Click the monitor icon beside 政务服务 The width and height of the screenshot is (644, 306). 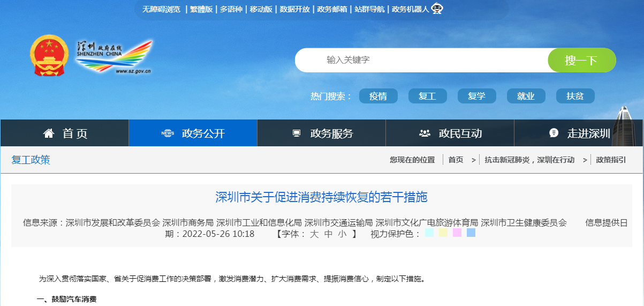297,133
